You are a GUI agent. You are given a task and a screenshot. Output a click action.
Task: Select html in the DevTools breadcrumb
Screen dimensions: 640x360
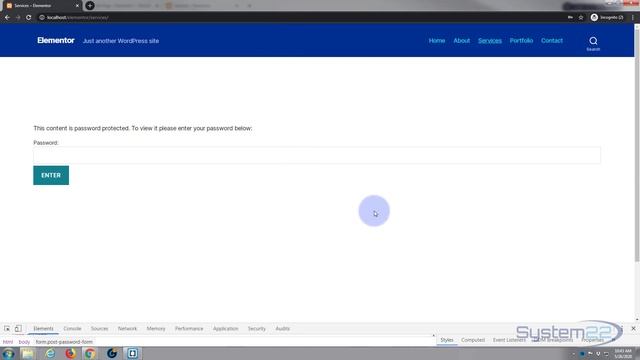[x=8, y=342]
